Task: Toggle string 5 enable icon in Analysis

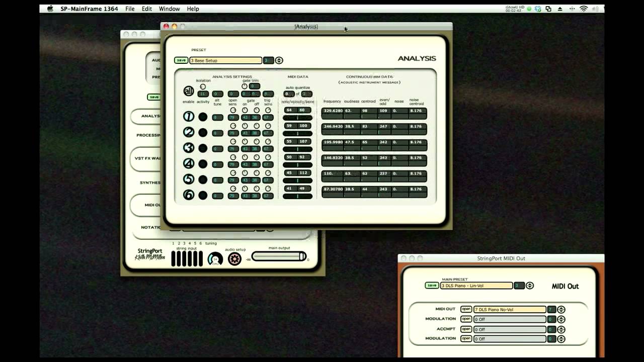Action: tap(188, 179)
